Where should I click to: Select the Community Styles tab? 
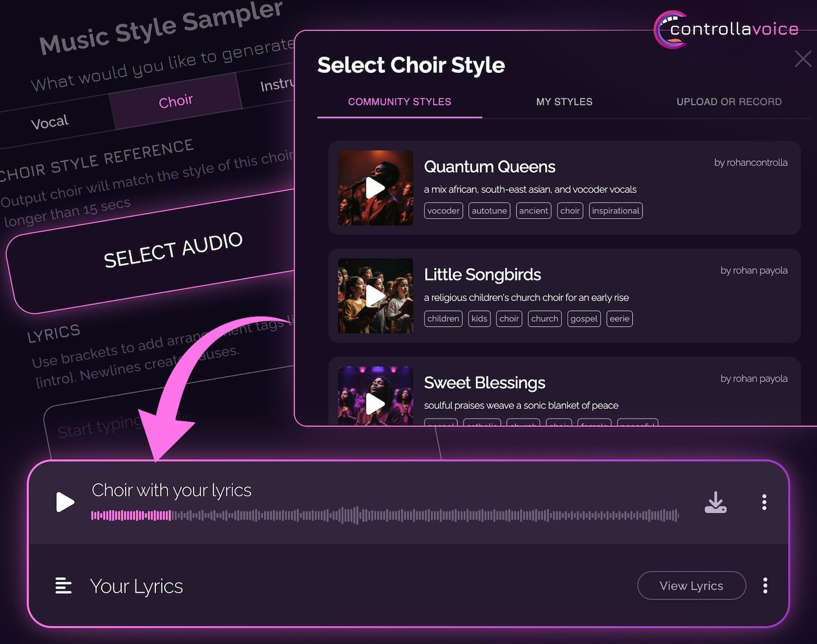(399, 102)
